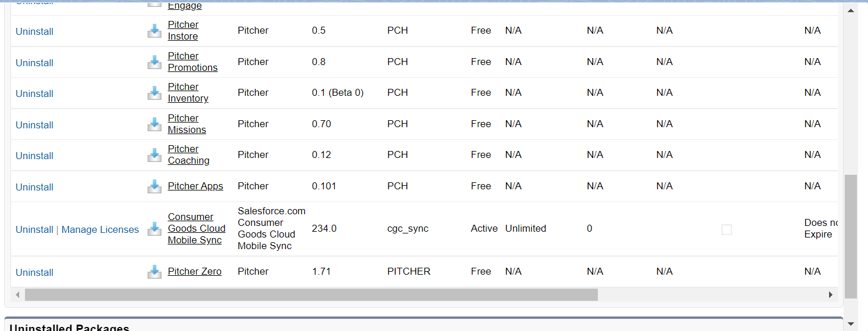
Task: Click package icon beside Pitcher Missions
Action: (x=155, y=124)
